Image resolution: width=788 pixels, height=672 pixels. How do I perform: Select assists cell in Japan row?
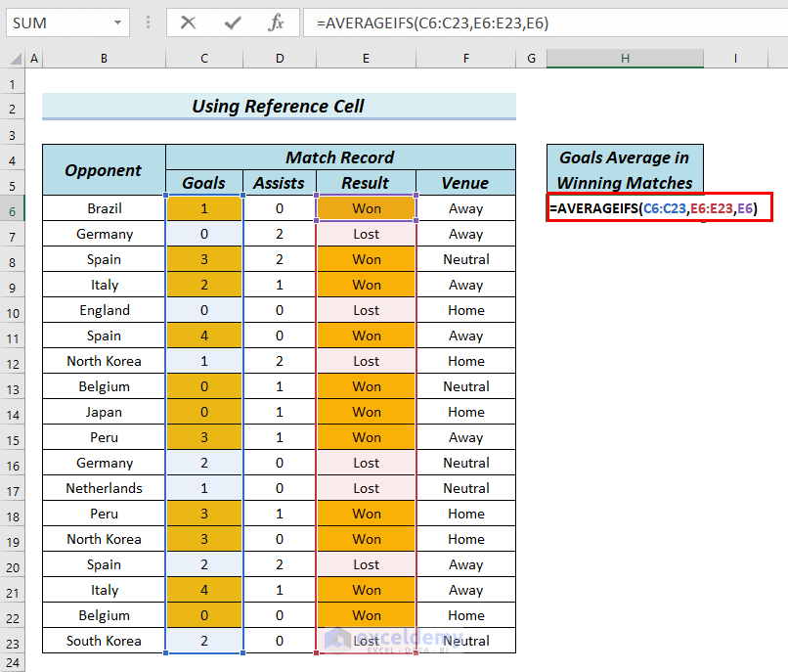point(280,412)
